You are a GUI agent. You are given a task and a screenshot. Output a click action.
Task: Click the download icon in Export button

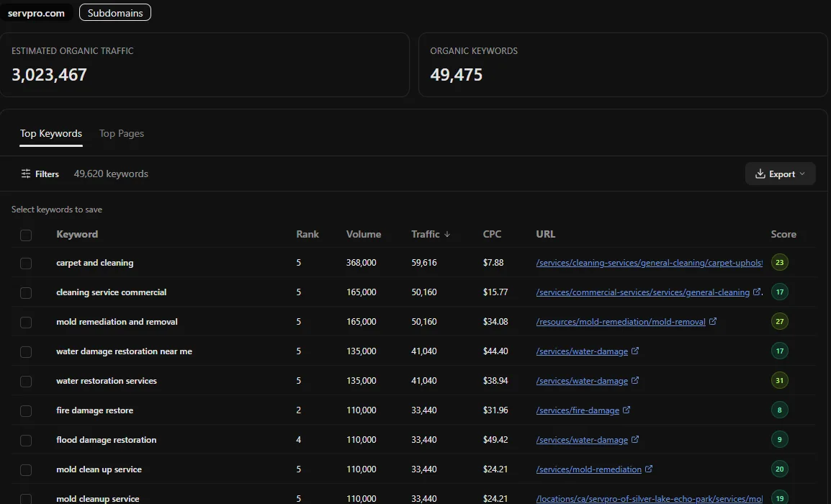[760, 174]
